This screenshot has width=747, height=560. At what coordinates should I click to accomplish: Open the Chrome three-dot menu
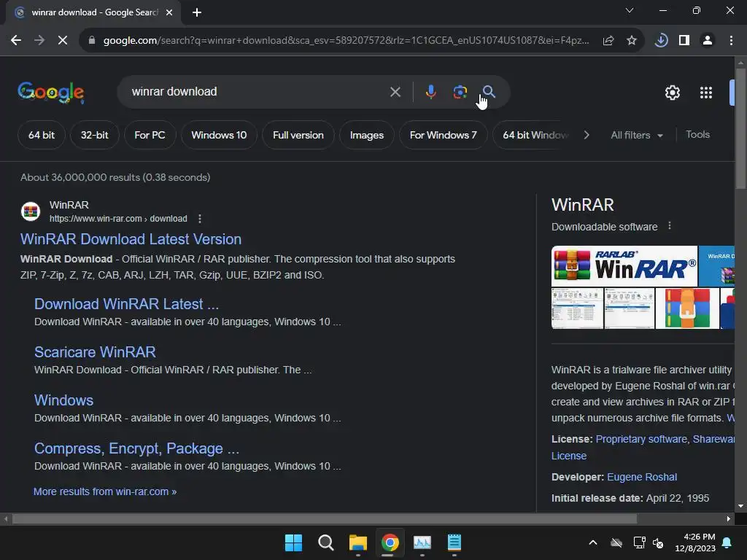(731, 41)
